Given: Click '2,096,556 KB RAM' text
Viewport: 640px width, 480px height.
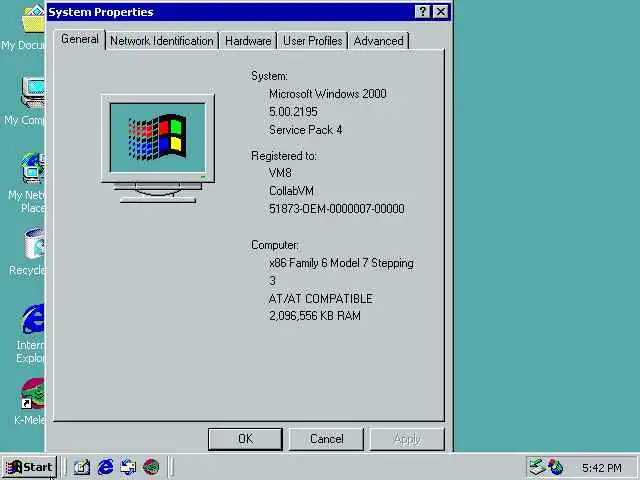Looking at the screenshot, I should coord(315,316).
